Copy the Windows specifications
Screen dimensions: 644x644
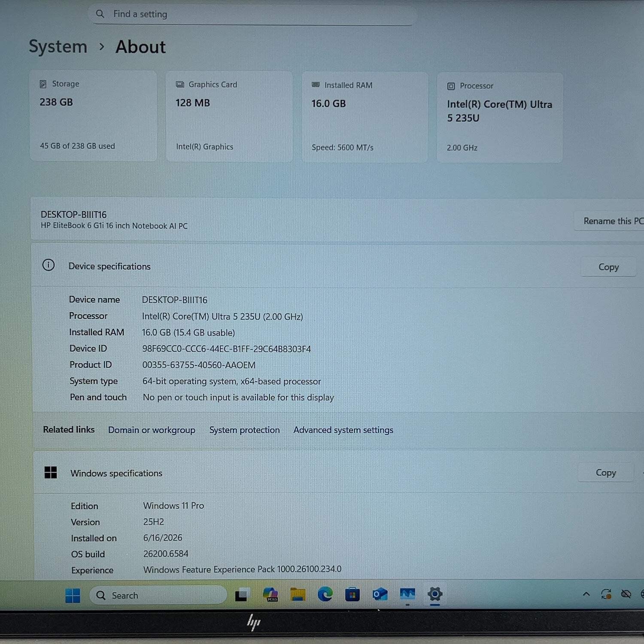pyautogui.click(x=606, y=473)
